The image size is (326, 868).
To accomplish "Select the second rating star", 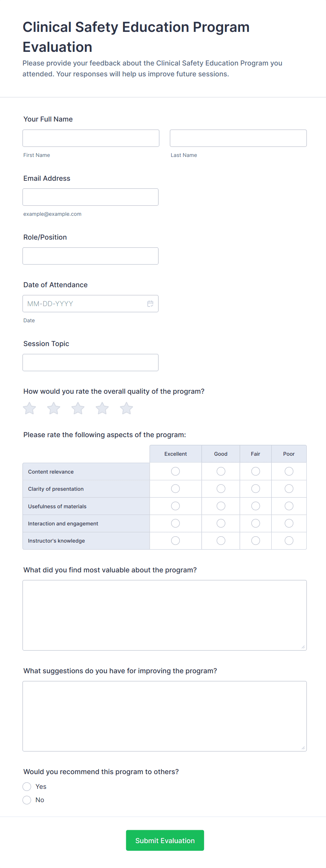I will click(54, 408).
